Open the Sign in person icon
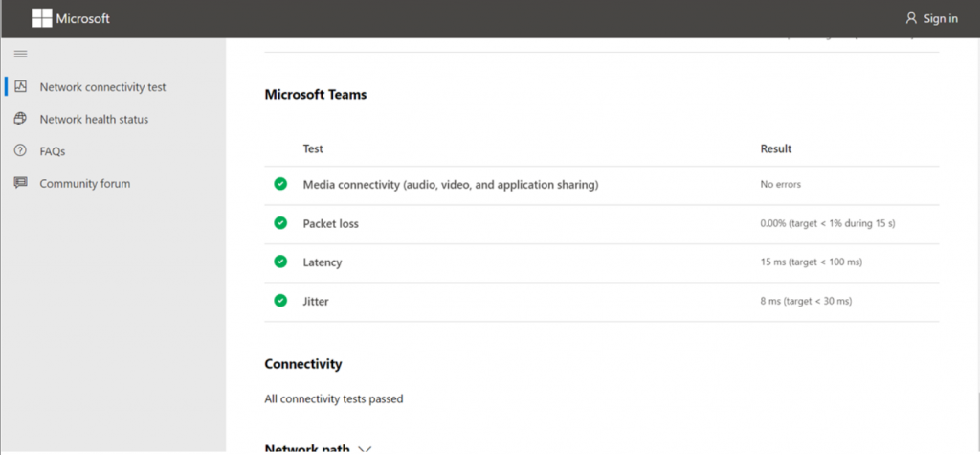This screenshot has height=455, width=980. (x=911, y=18)
